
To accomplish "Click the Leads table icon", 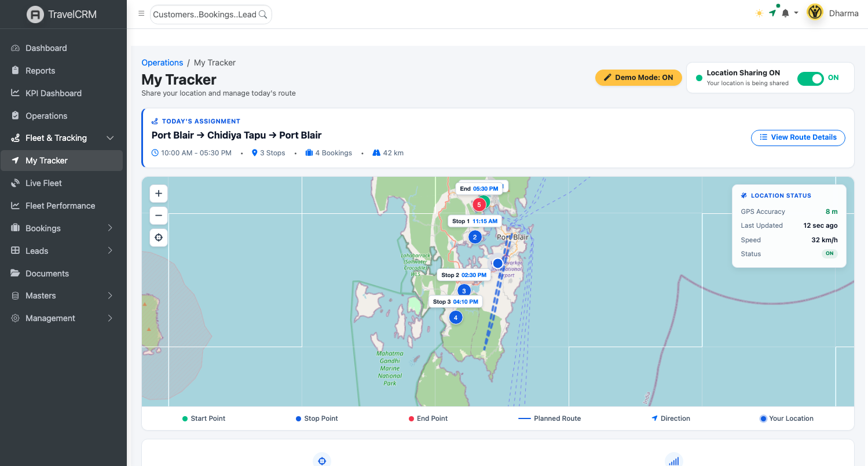I will [x=16, y=251].
